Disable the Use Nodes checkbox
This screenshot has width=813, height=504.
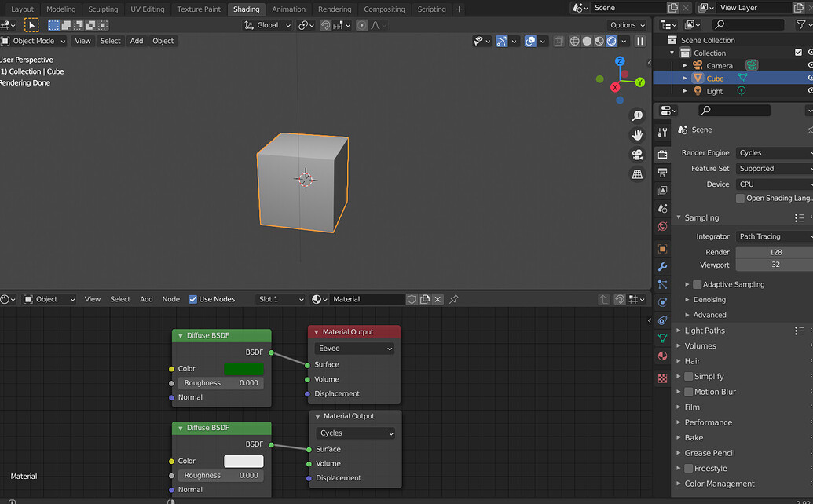pos(192,298)
